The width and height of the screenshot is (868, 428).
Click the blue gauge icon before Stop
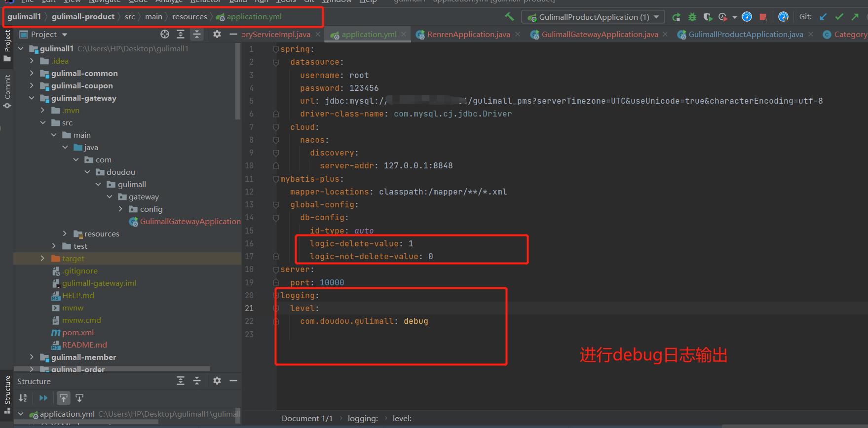coord(747,17)
